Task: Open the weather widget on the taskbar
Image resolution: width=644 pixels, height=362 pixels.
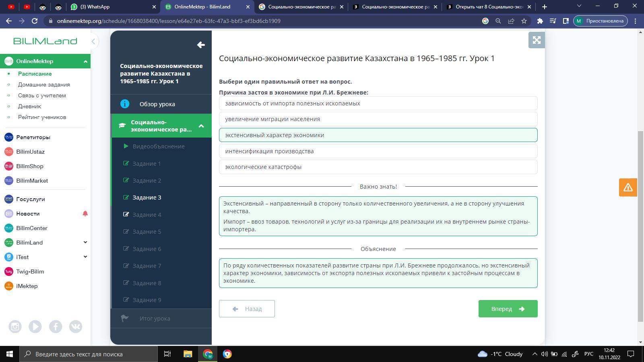Action: [x=500, y=354]
